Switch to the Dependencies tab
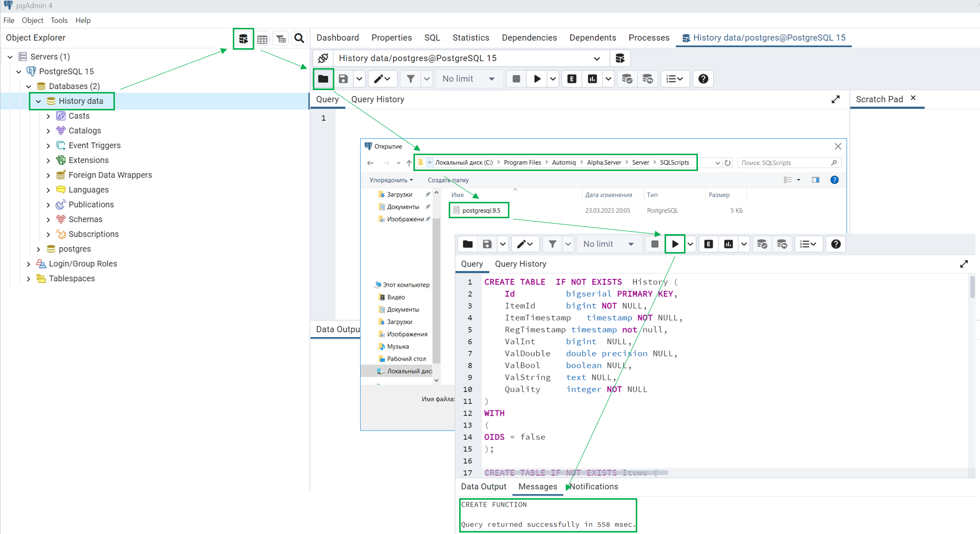This screenshot has width=980, height=534. tap(529, 38)
